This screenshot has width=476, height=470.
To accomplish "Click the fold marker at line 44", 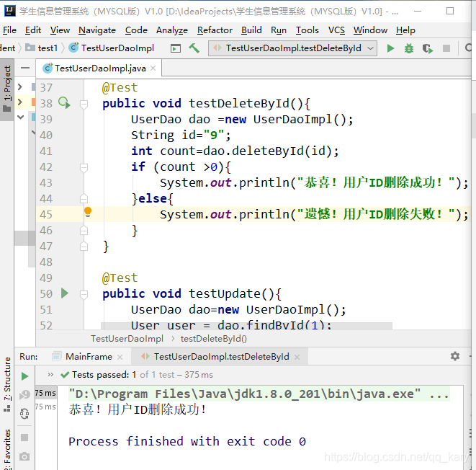I will pyautogui.click(x=84, y=199).
